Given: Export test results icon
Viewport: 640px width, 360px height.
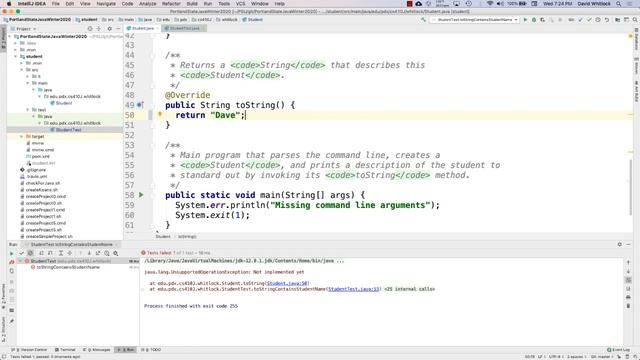Looking at the screenshot, I should (x=98, y=253).
